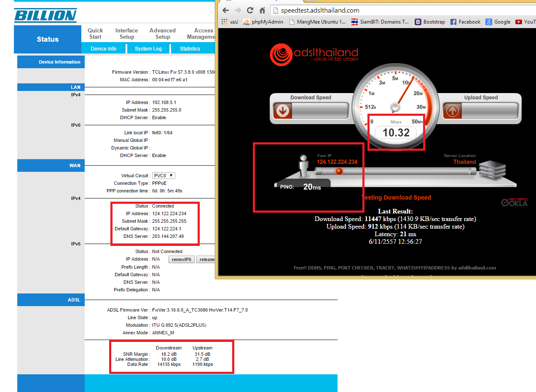Open the Interface Setup menu
Viewport: 536px width, 392px height.
click(x=126, y=34)
